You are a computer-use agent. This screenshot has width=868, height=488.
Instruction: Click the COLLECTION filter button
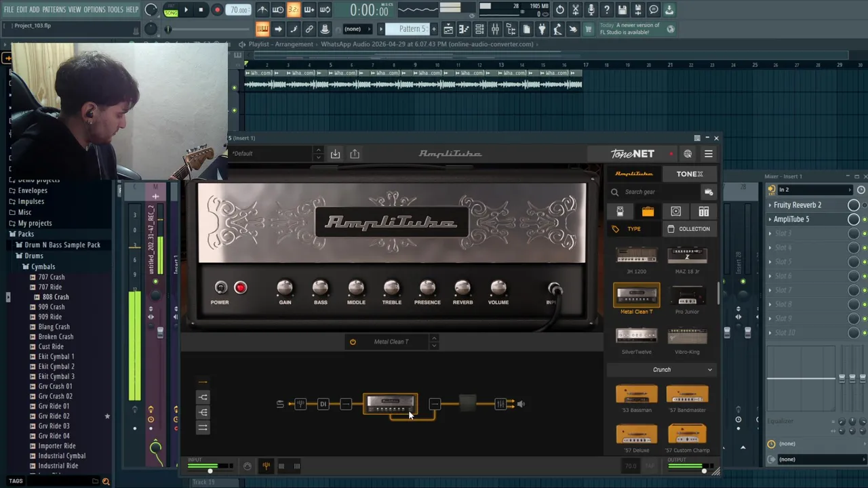coord(689,229)
